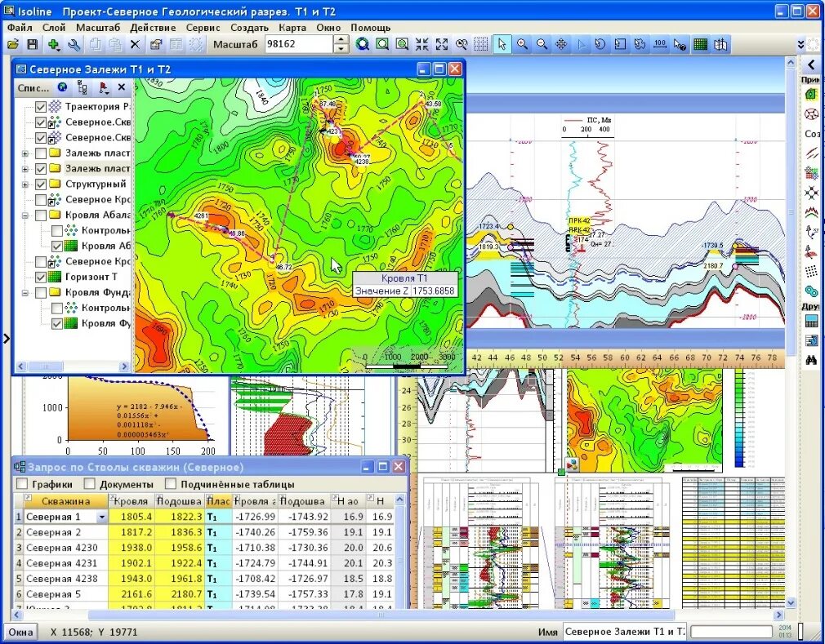The width and height of the screenshot is (825, 644).
Task: Click the Save diskette icon
Action: (x=33, y=45)
